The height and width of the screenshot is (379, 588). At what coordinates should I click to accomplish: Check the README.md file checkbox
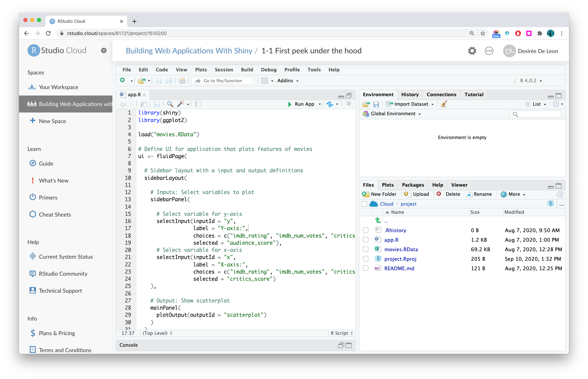coord(366,268)
